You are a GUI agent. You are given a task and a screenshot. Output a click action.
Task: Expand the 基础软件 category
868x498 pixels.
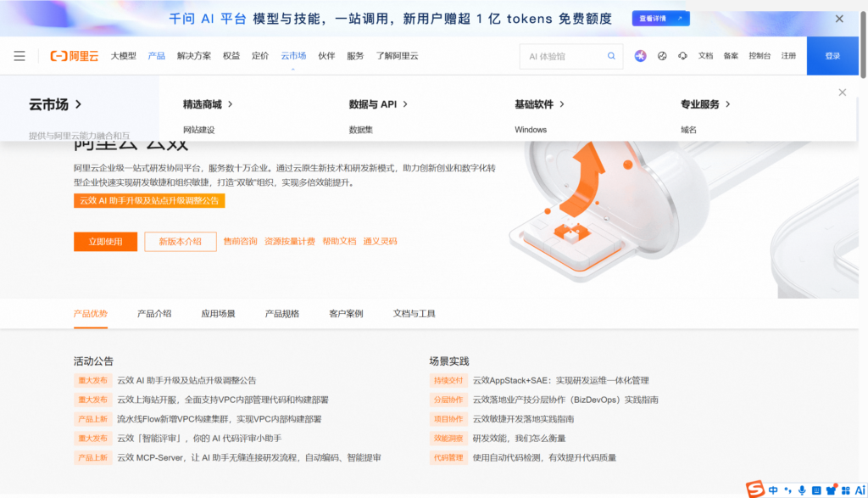pos(539,104)
